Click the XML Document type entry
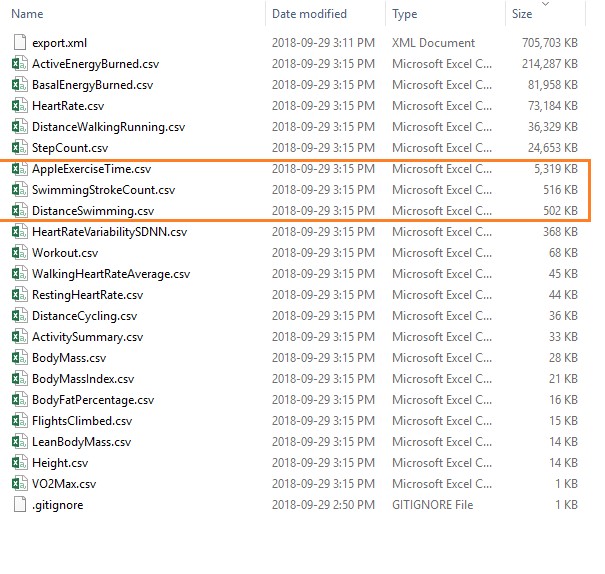The height and width of the screenshot is (574, 605). (x=433, y=43)
